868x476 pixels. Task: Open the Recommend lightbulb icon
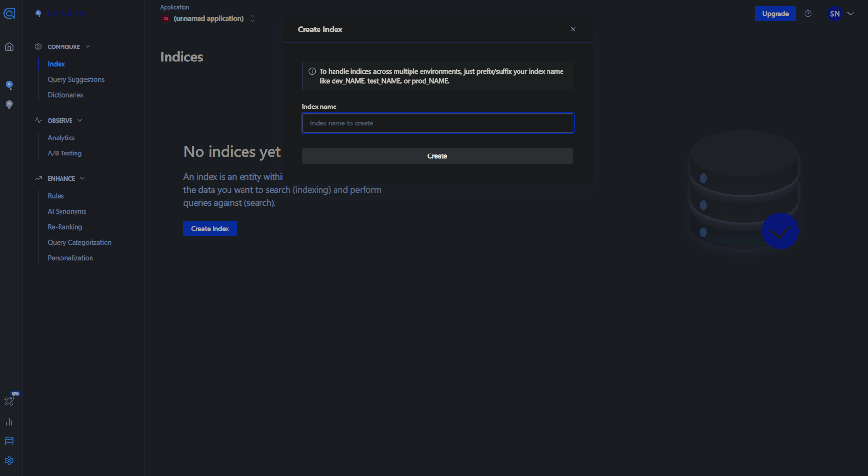9,105
